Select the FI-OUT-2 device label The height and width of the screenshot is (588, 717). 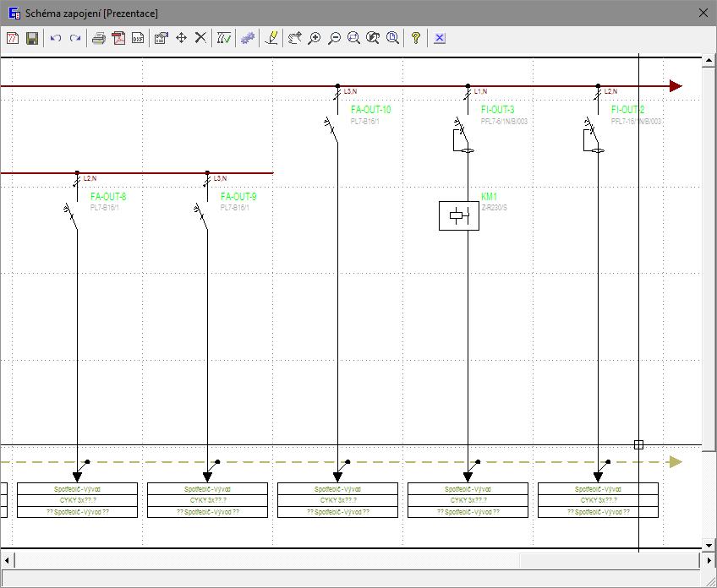pyautogui.click(x=628, y=110)
